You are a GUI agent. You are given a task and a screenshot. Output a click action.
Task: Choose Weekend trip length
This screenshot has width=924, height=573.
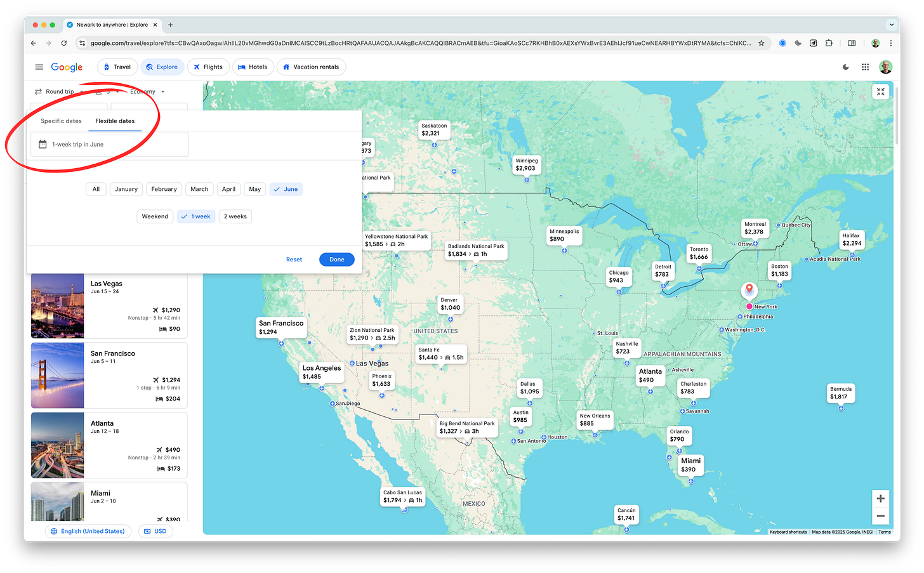155,216
